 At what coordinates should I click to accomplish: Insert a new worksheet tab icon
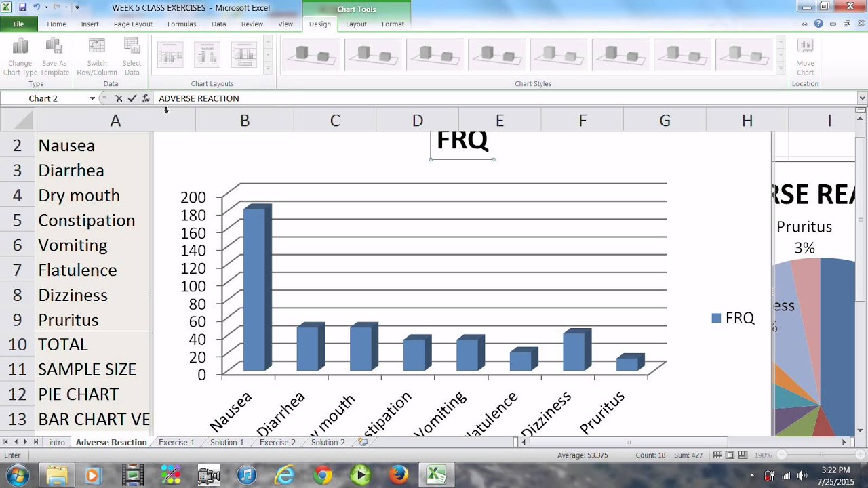pos(363,442)
